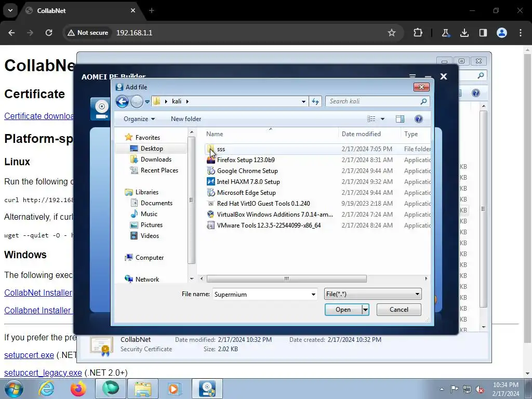The image size is (532, 399).
Task: Click the Certificate download link
Action: click(x=39, y=116)
